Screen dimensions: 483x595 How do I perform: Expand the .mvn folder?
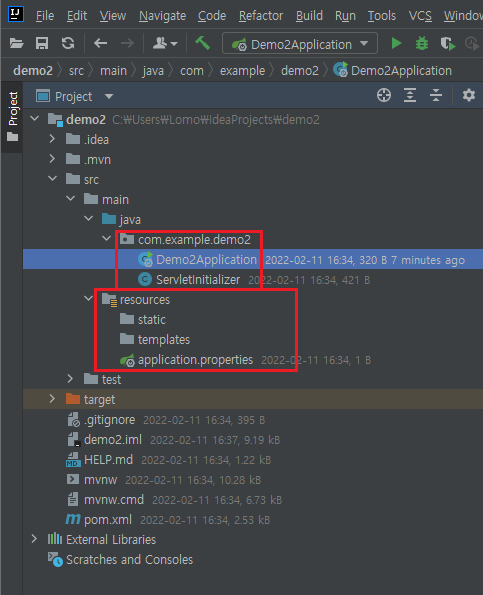click(x=52, y=159)
